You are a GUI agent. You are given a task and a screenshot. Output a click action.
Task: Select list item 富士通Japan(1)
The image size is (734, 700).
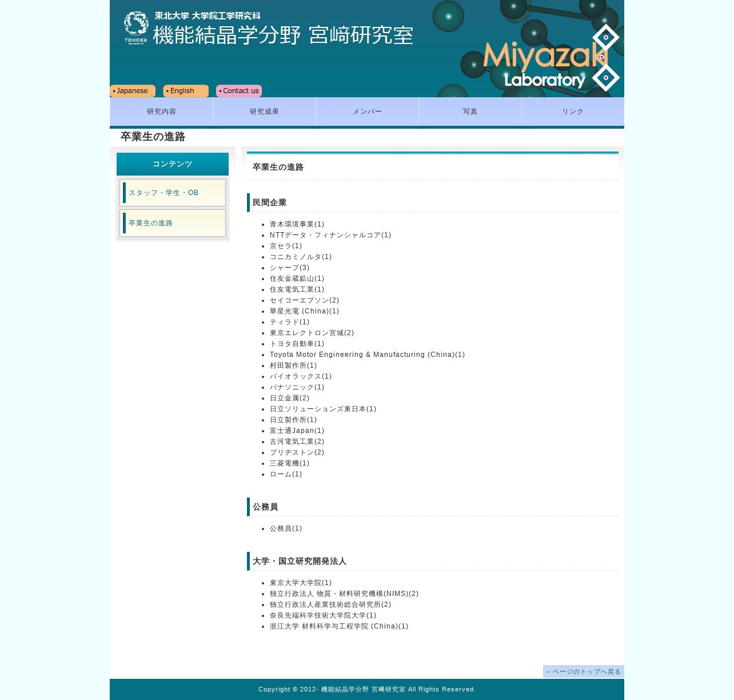tap(297, 431)
